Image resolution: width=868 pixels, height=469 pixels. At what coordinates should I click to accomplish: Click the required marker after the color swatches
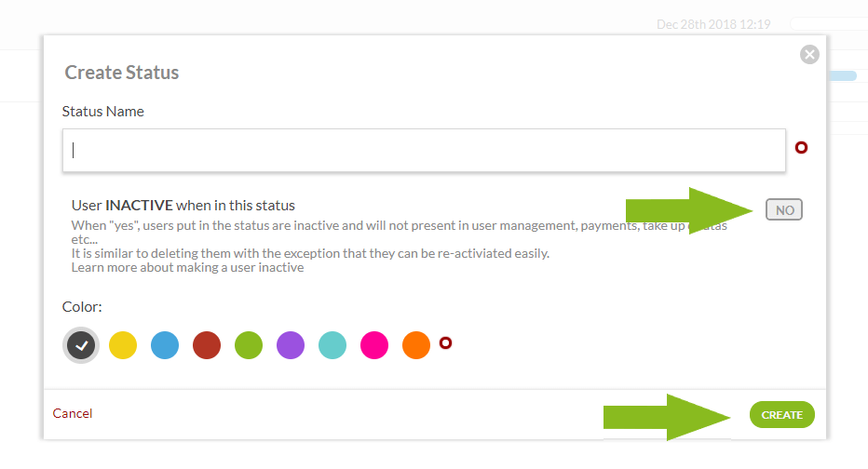click(x=445, y=343)
